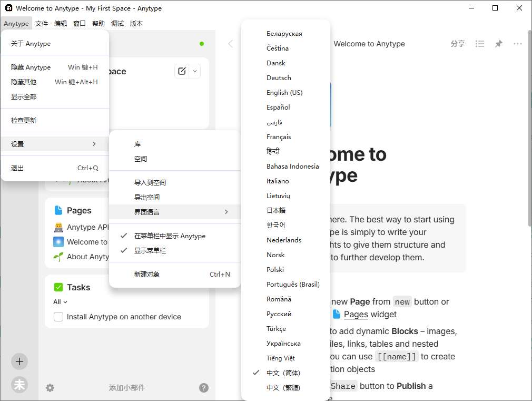Click 添加小部件 to add a widget

pos(127,388)
